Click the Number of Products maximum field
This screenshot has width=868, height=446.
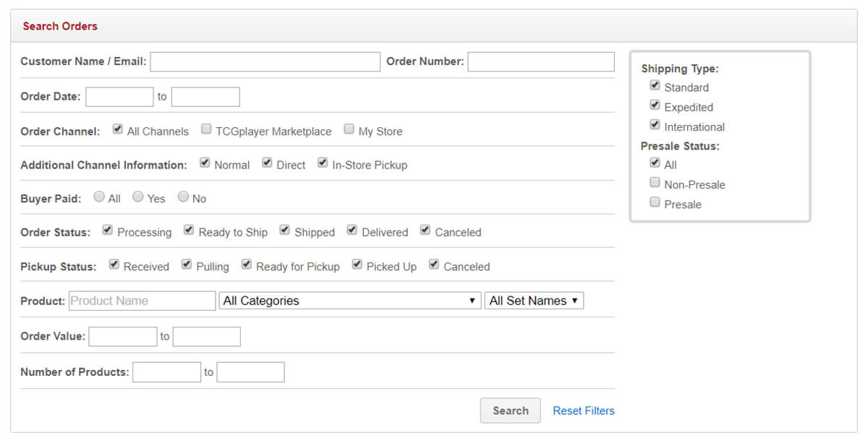pyautogui.click(x=251, y=372)
